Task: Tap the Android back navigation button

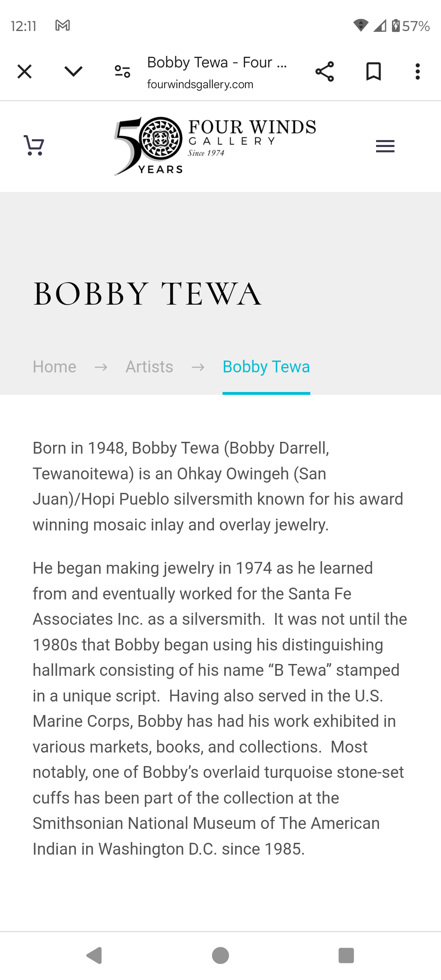Action: point(94,955)
